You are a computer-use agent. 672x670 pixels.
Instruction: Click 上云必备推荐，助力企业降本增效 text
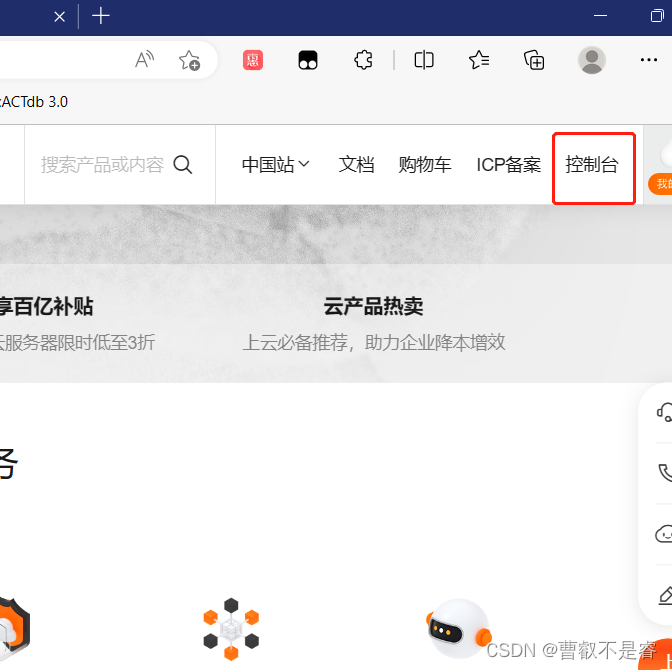click(x=374, y=343)
